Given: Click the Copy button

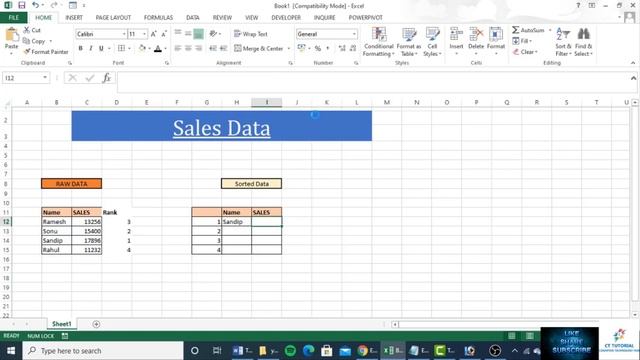Looking at the screenshot, I should (34, 41).
